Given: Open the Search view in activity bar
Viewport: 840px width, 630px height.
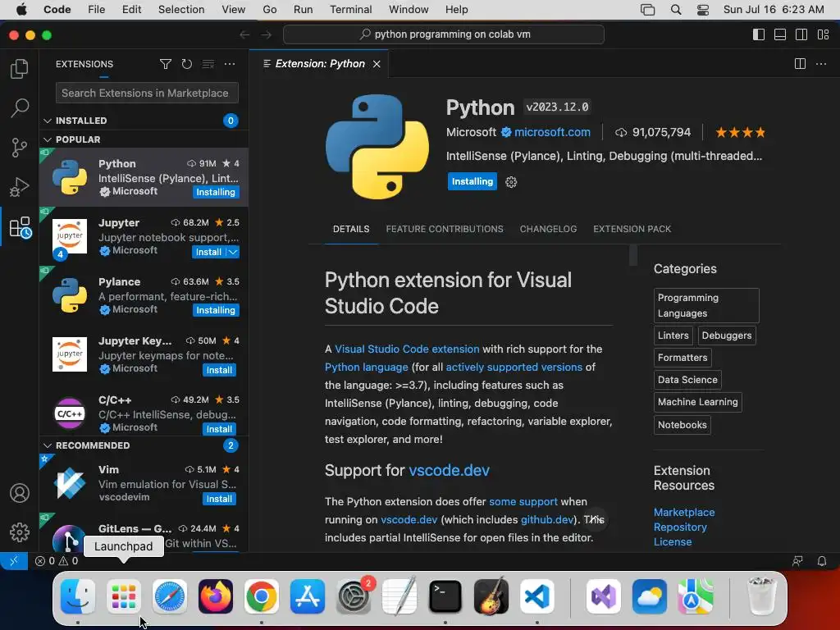Looking at the screenshot, I should point(20,107).
